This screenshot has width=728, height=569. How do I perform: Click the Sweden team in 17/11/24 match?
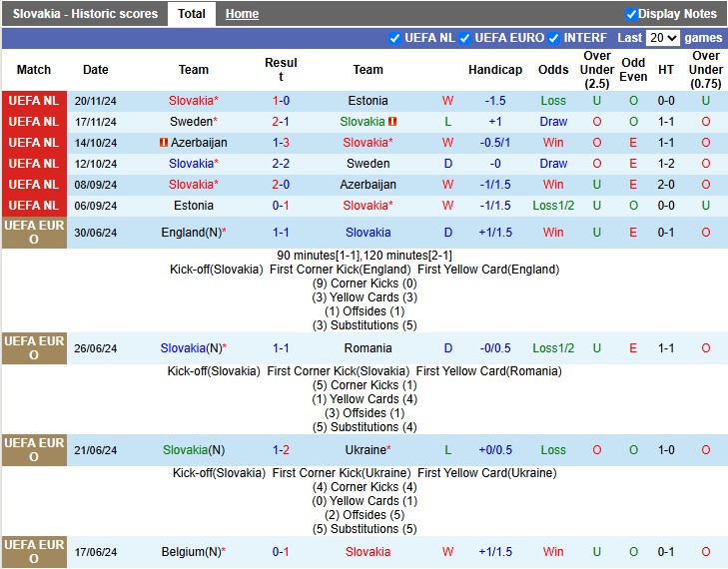tap(191, 122)
